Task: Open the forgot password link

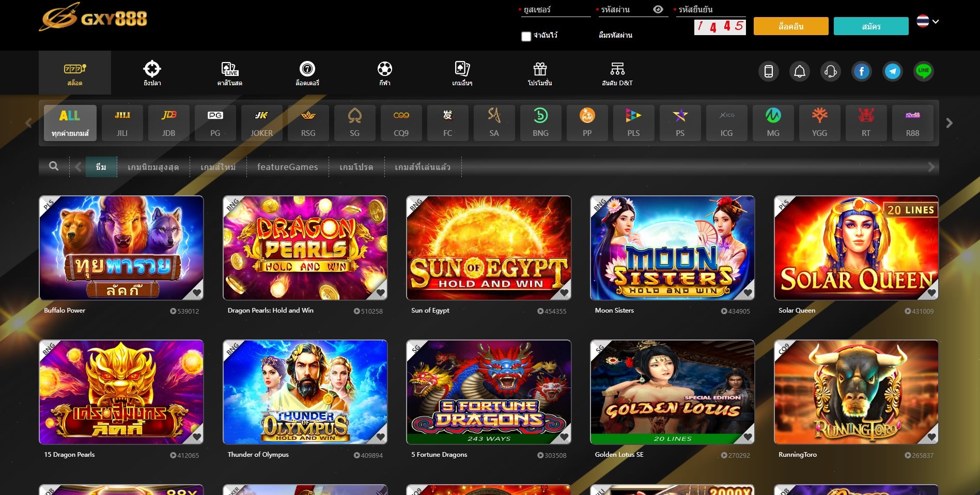Action: point(615,35)
